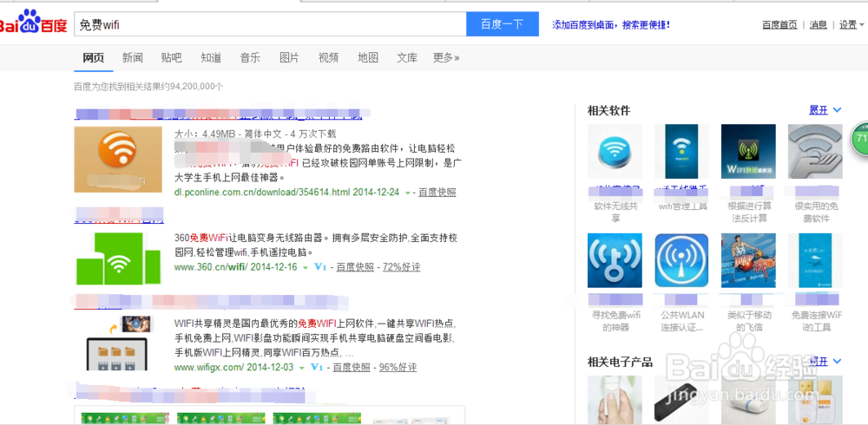This screenshot has height=425, width=868.
Task: Click the green 71 floating badge
Action: (859, 138)
